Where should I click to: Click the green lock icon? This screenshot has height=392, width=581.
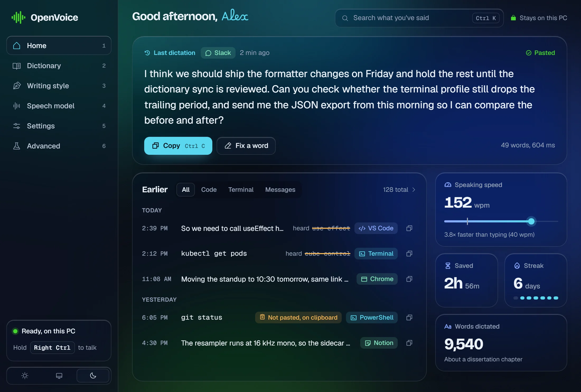(513, 18)
